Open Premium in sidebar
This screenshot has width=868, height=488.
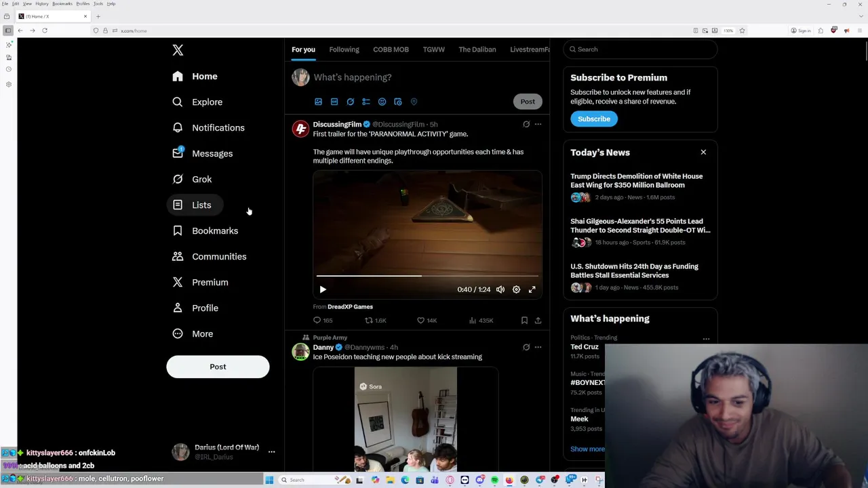point(200,283)
